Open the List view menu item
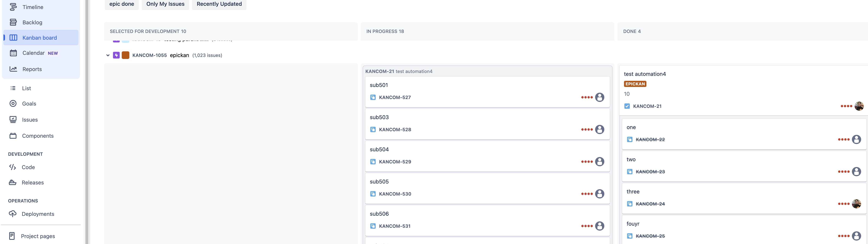The width and height of the screenshot is (868, 244). tap(26, 88)
